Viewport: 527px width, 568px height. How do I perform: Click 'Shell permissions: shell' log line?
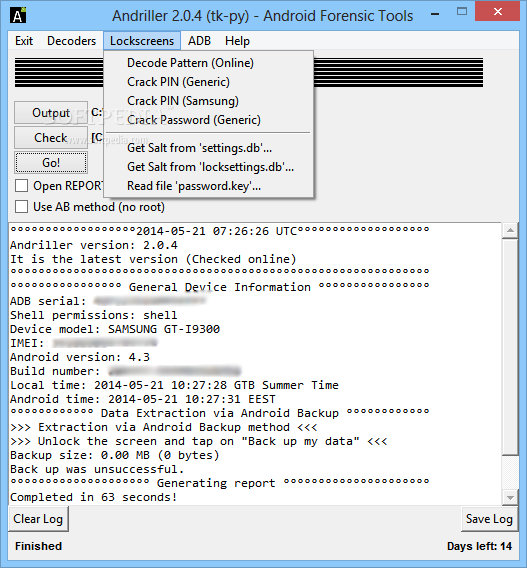(x=94, y=315)
